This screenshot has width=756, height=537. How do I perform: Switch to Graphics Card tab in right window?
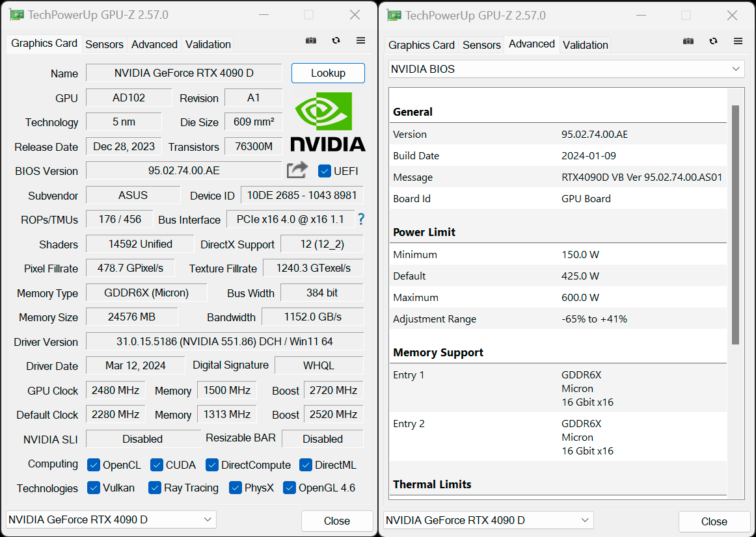click(x=422, y=45)
